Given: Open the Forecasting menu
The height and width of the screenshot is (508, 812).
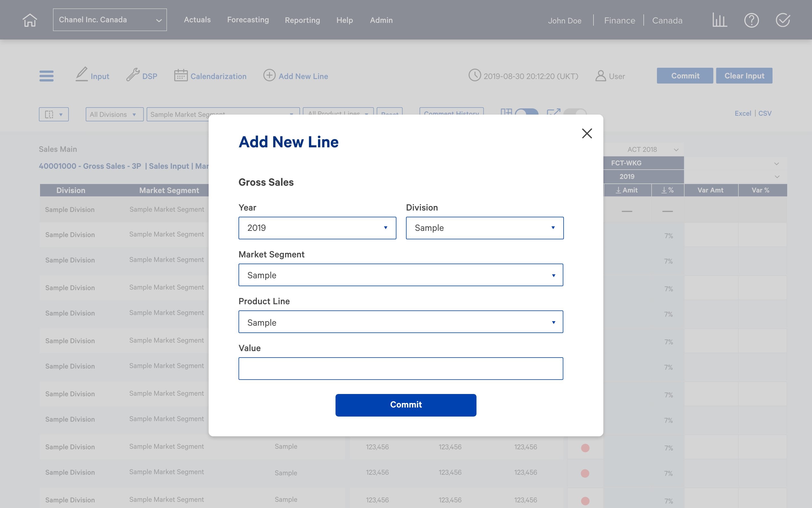Looking at the screenshot, I should (x=248, y=20).
